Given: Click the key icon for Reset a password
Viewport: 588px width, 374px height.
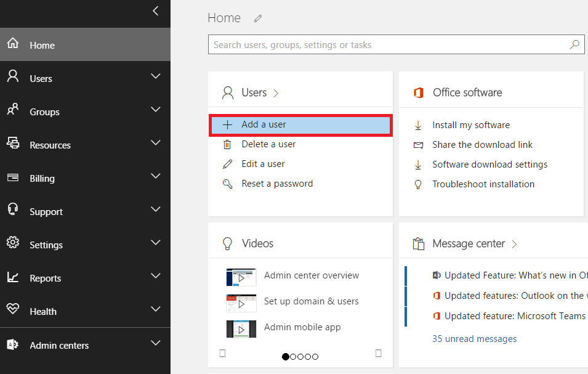Looking at the screenshot, I should (228, 184).
